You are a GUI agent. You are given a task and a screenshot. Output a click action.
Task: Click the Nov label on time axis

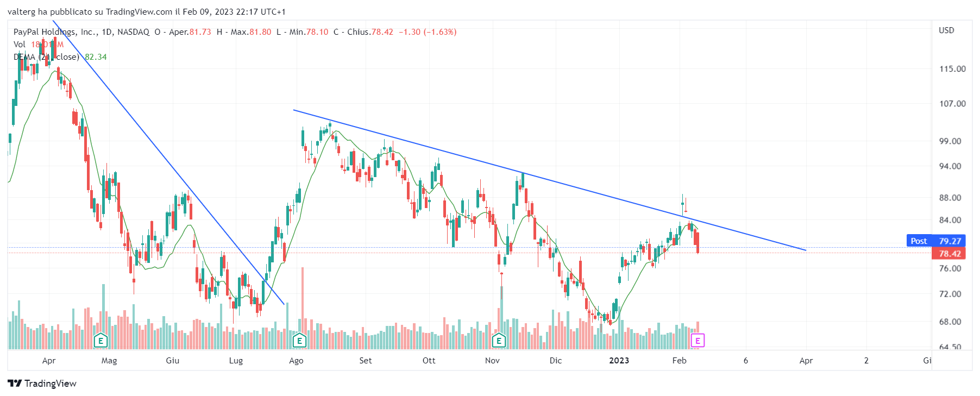[x=492, y=361]
